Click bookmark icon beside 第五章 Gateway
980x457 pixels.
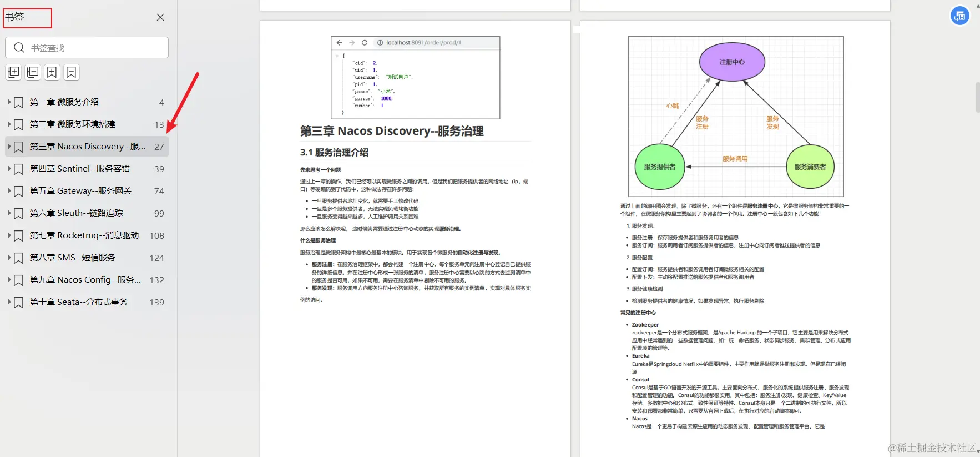(x=19, y=191)
